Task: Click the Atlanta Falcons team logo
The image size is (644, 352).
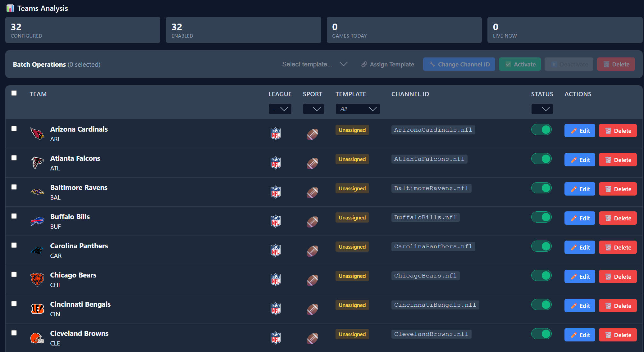Action: tap(37, 163)
